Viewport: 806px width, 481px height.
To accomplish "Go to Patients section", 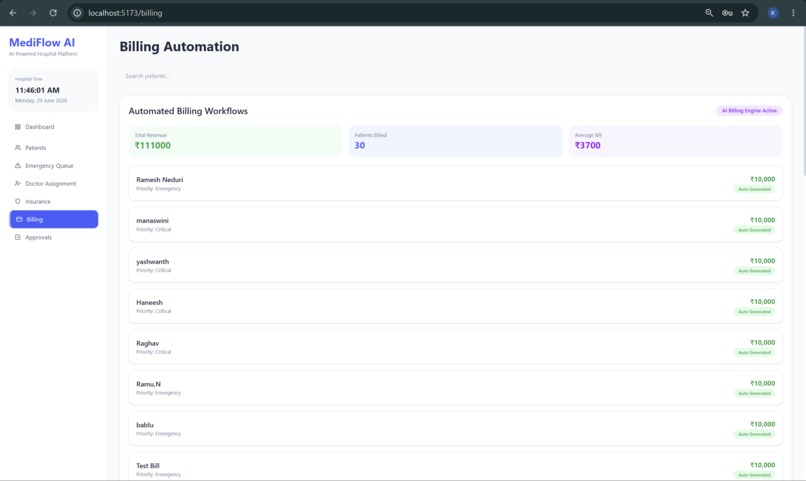I will click(x=53, y=147).
